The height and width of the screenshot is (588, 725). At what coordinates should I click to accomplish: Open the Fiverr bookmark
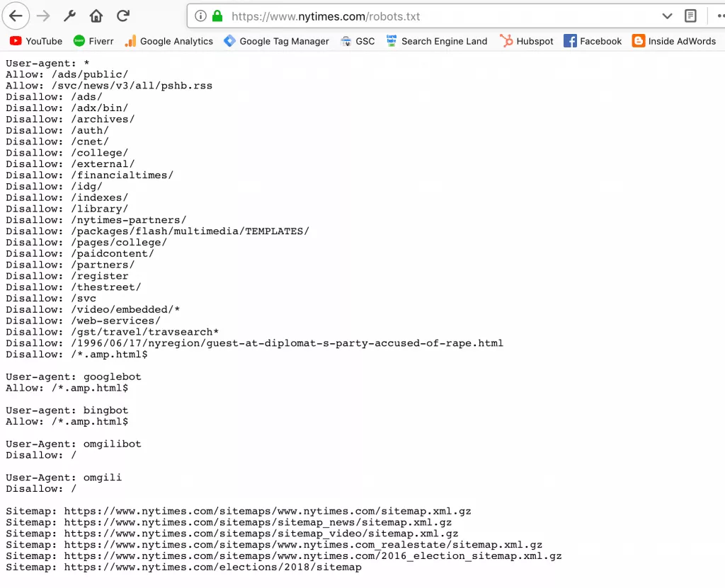click(93, 41)
